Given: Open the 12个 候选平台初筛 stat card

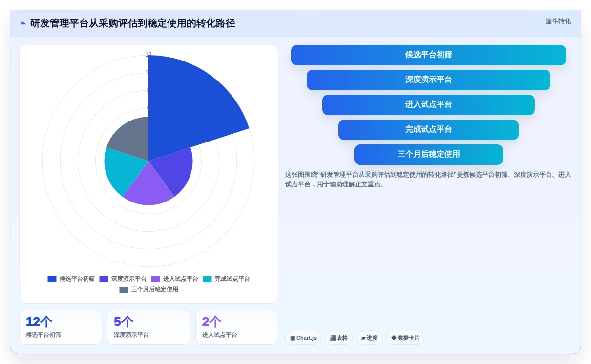Looking at the screenshot, I should (61, 327).
